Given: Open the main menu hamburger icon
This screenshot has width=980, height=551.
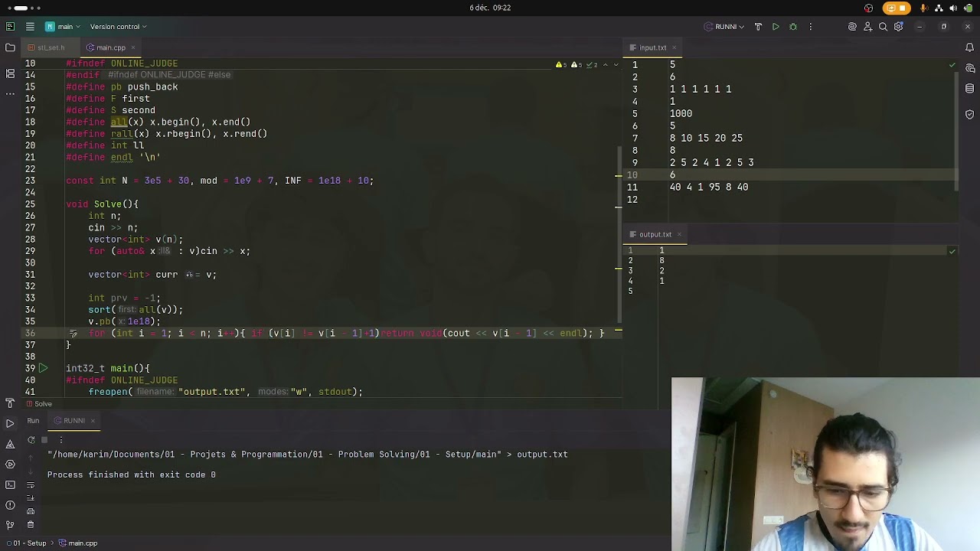Looking at the screenshot, I should 30,27.
